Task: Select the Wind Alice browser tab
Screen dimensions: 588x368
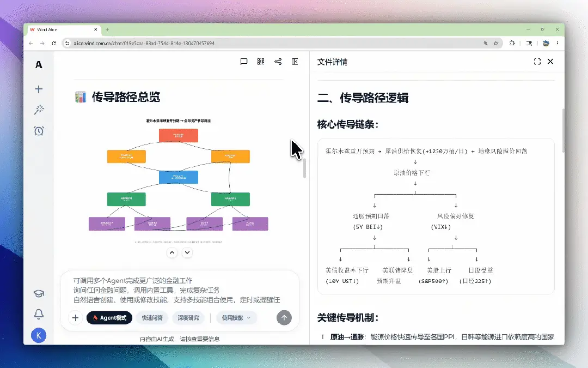Action: pos(63,29)
